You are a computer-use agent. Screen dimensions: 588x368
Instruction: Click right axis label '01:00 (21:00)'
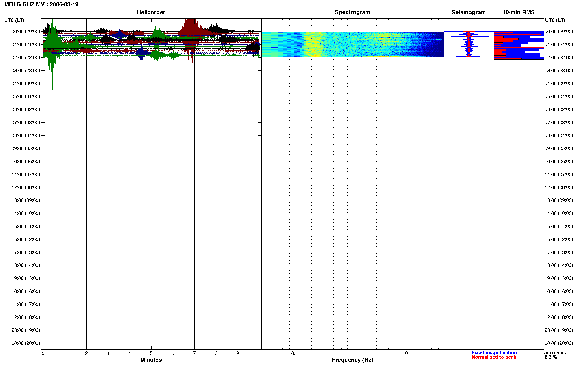pos(559,45)
